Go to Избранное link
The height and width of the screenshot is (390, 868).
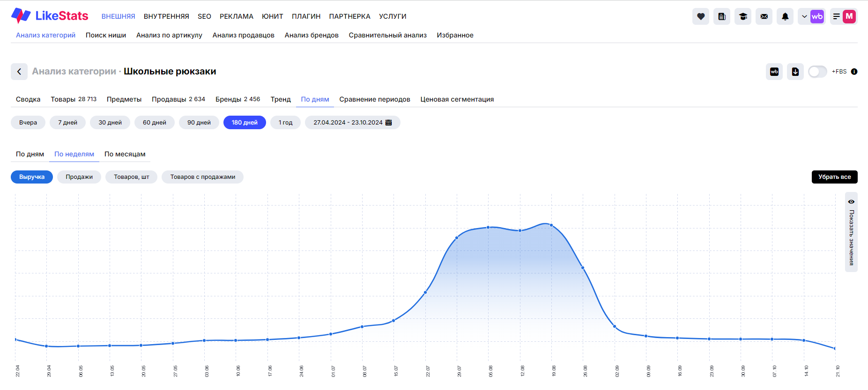pyautogui.click(x=455, y=35)
